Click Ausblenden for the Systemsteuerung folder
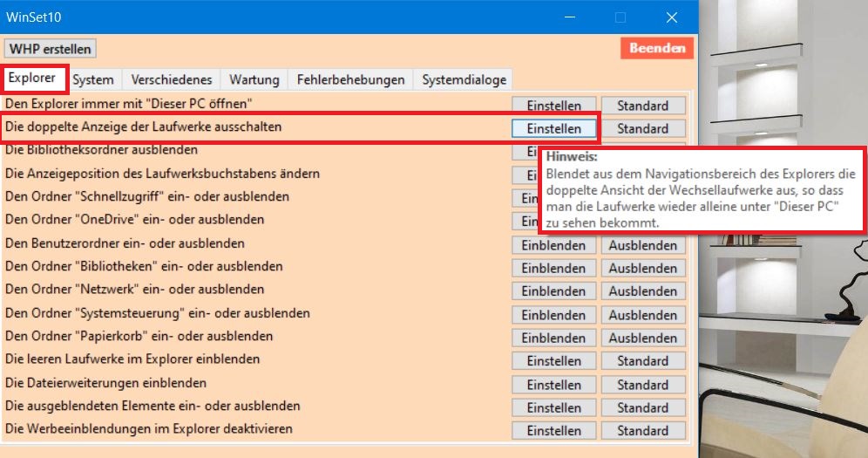This screenshot has height=458, width=868. click(643, 315)
